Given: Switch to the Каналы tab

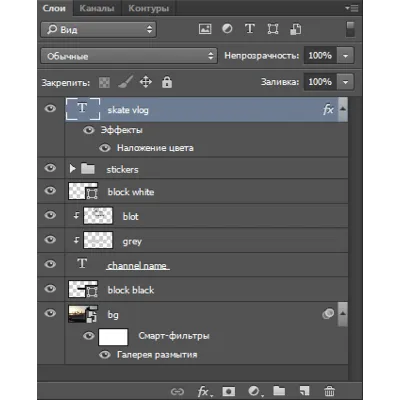Looking at the screenshot, I should point(97,8).
